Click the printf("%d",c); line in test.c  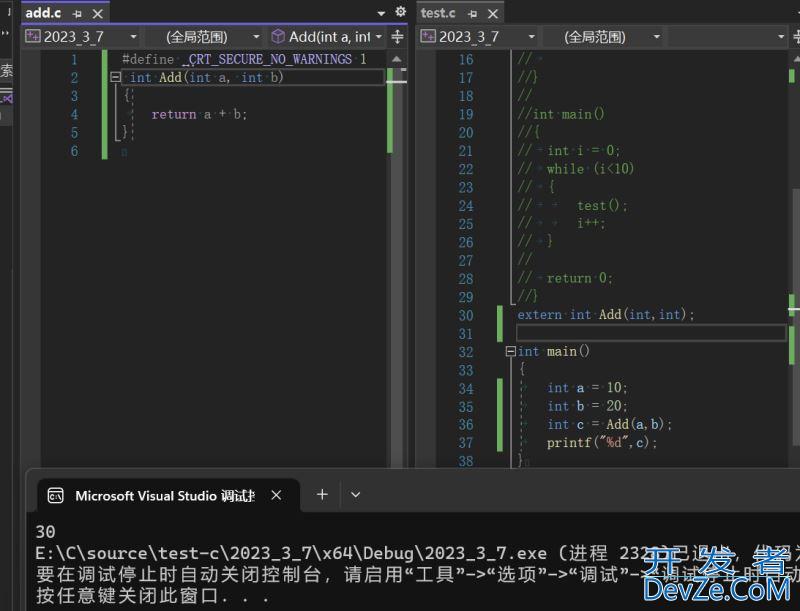(602, 443)
